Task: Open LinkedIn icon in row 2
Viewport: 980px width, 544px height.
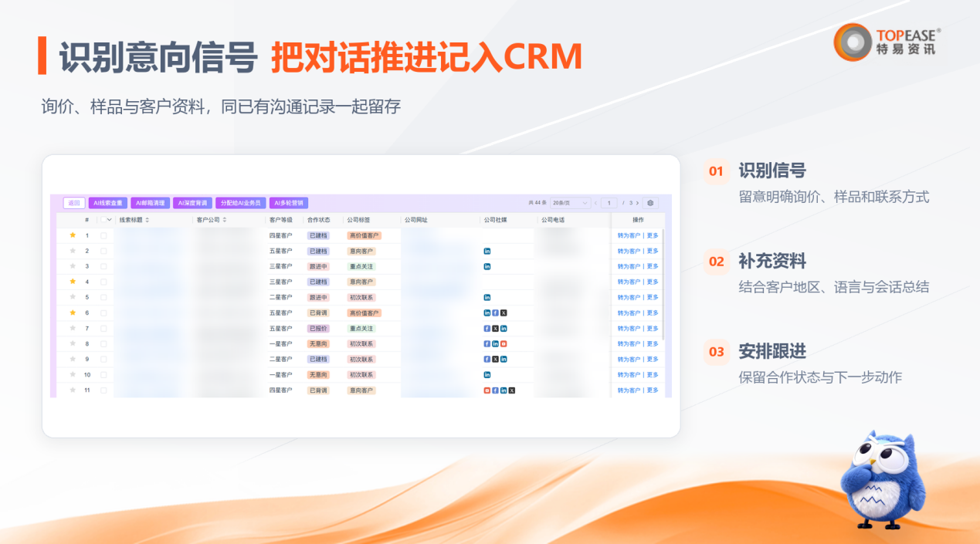Action: click(x=487, y=251)
